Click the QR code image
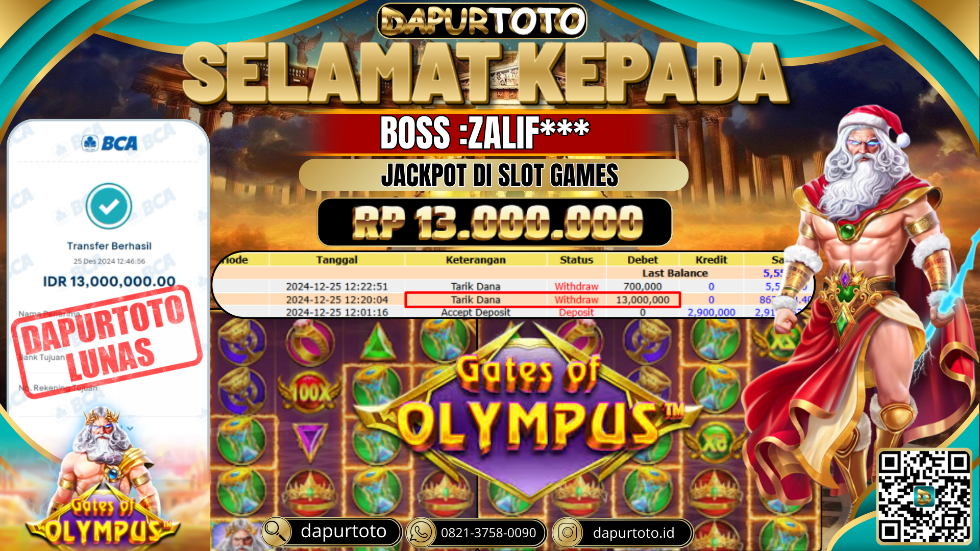The image size is (980, 551). 924,496
